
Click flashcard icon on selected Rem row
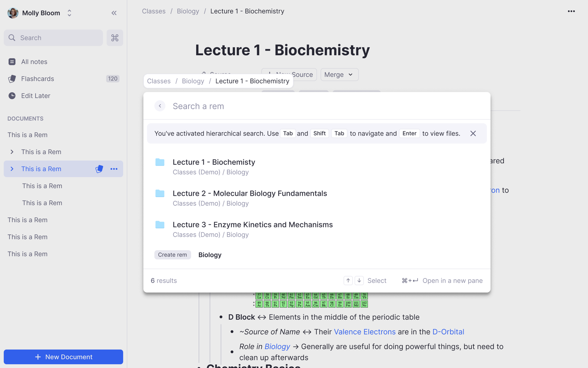[x=99, y=169]
